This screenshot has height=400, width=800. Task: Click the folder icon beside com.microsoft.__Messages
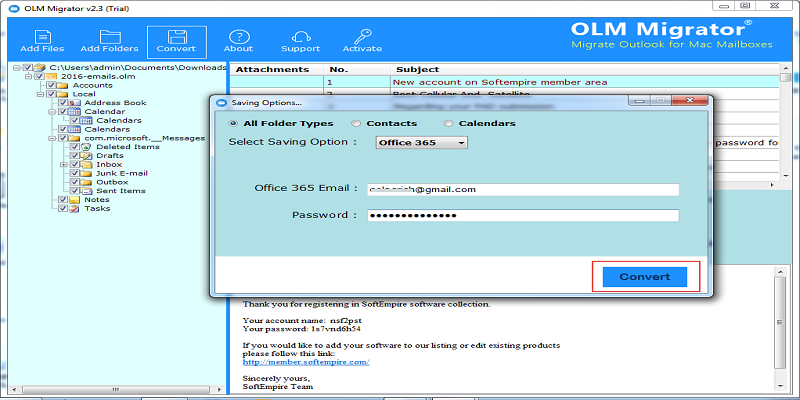74,138
